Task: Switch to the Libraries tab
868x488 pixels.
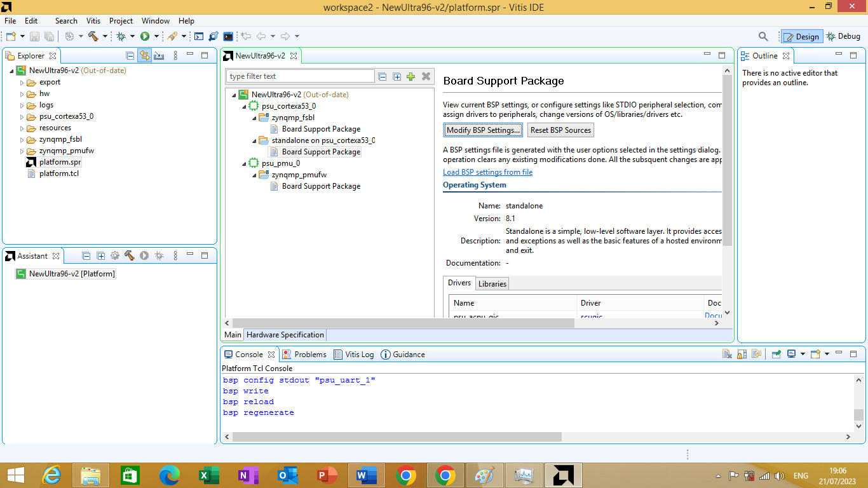Action: (x=492, y=284)
